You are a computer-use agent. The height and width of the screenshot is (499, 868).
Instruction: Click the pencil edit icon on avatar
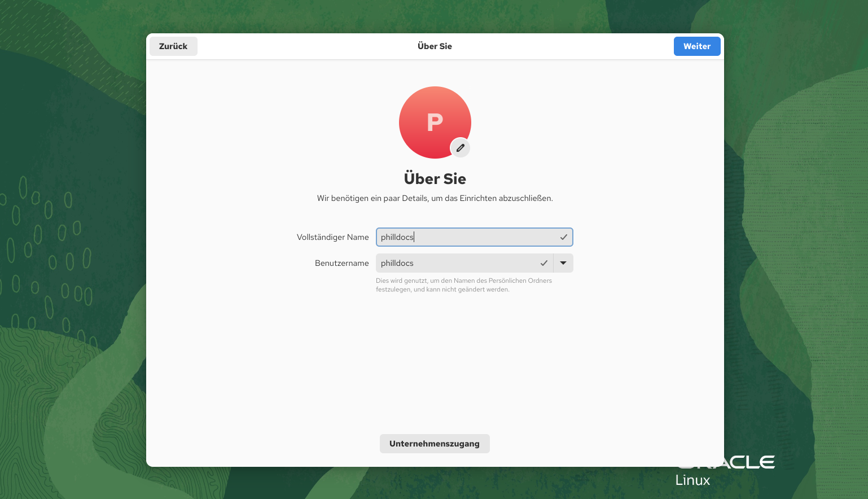(x=461, y=148)
